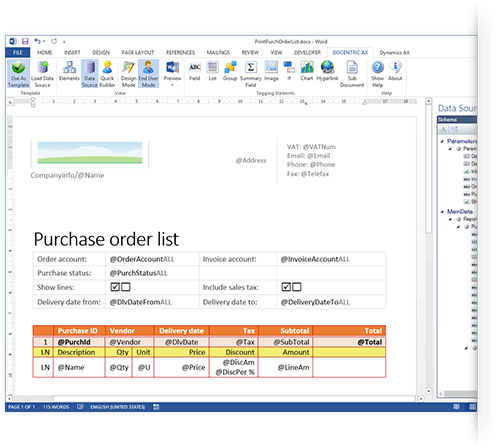
Task: Toggle End User Mode
Action: 148,74
